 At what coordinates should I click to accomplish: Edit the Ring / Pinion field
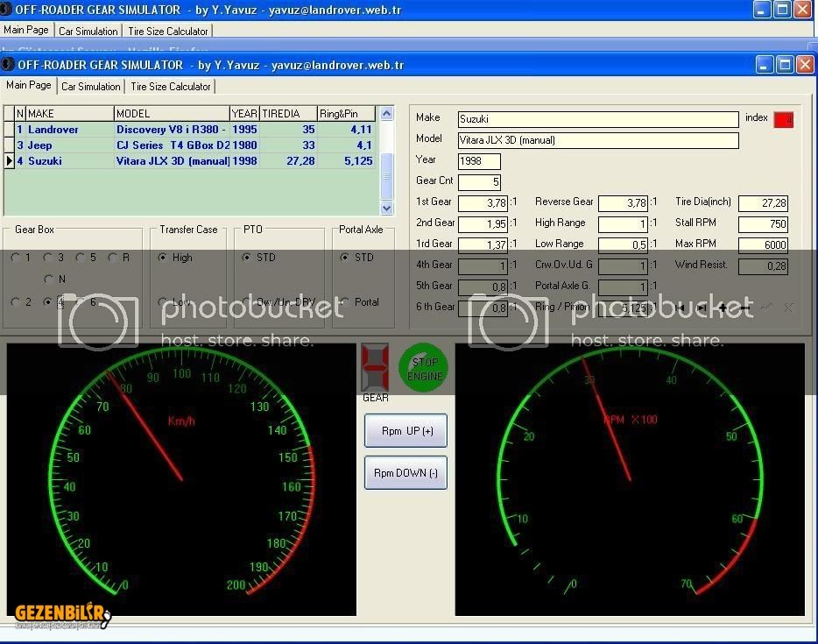coord(624,308)
